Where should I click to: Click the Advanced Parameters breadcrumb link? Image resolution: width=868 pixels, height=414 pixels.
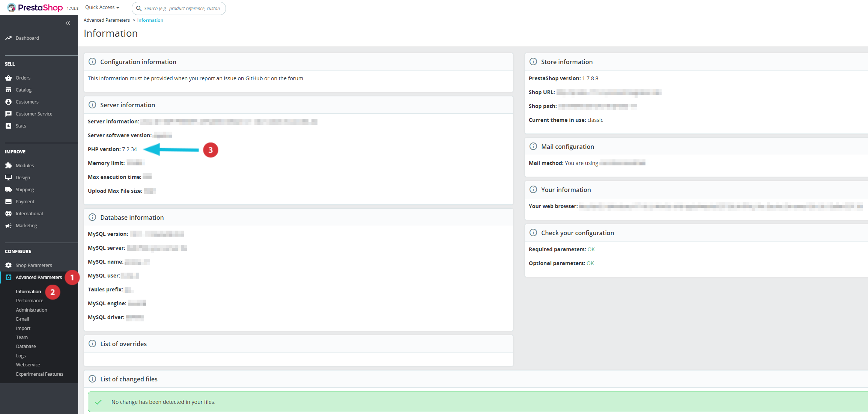coord(107,20)
